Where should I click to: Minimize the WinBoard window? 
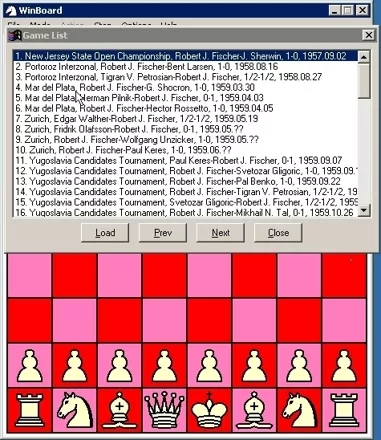tap(335, 10)
